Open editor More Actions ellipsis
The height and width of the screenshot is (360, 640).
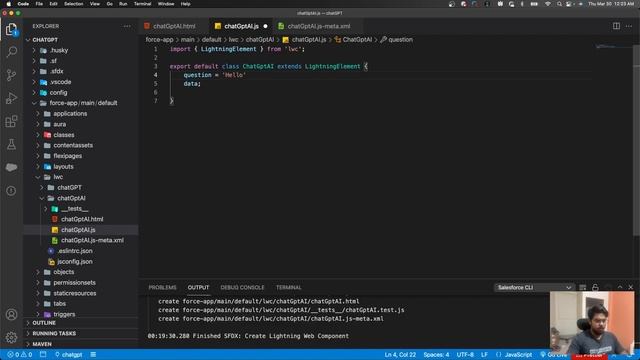click(x=629, y=26)
